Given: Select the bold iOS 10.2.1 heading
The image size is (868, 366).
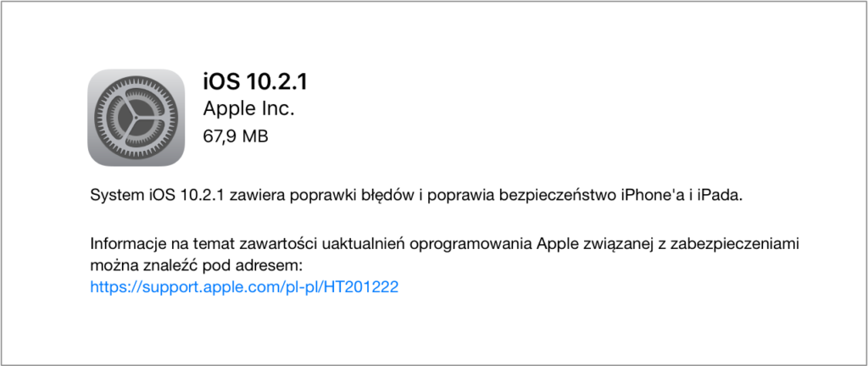Looking at the screenshot, I should 254,82.
